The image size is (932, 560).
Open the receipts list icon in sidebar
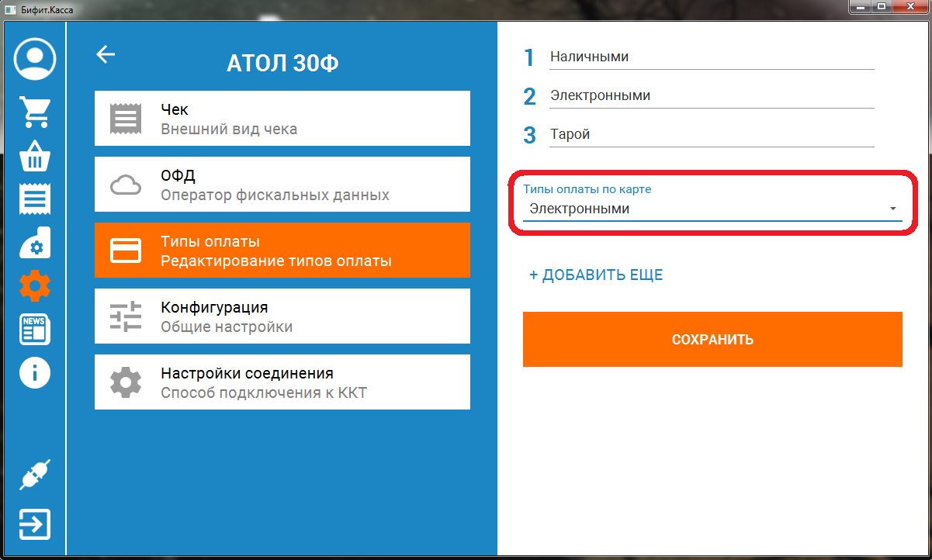click(x=35, y=199)
